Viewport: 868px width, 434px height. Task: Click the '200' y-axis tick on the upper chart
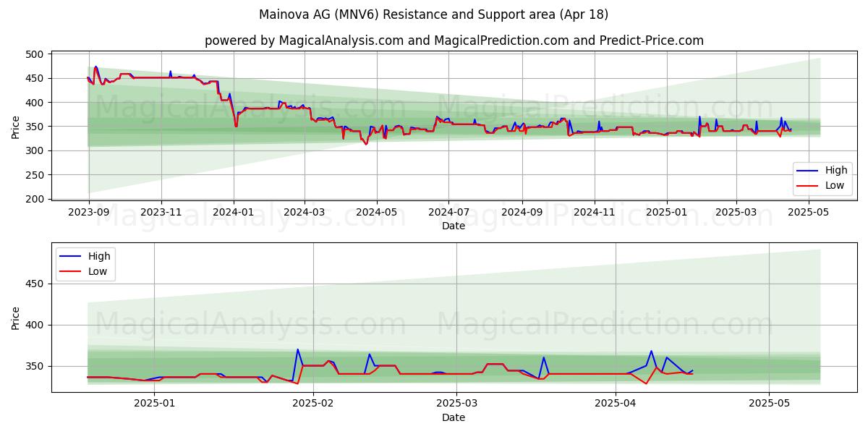coord(35,199)
